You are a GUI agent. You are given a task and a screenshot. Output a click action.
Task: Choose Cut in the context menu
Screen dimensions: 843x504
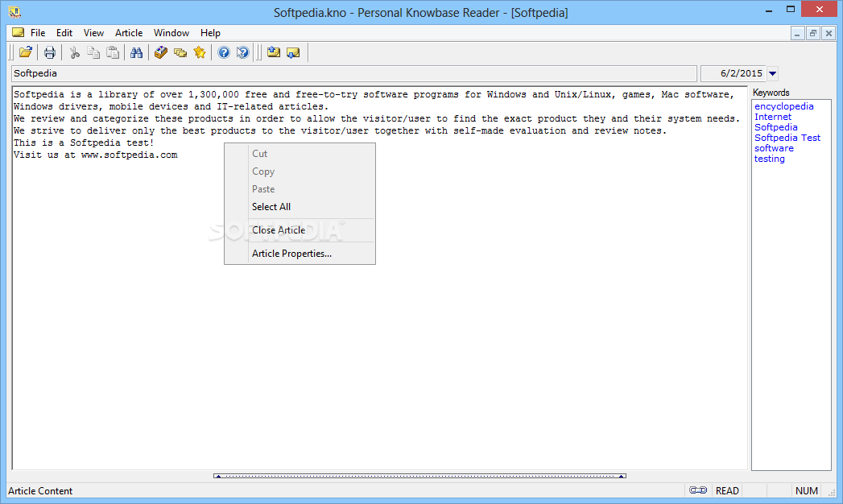click(300, 154)
